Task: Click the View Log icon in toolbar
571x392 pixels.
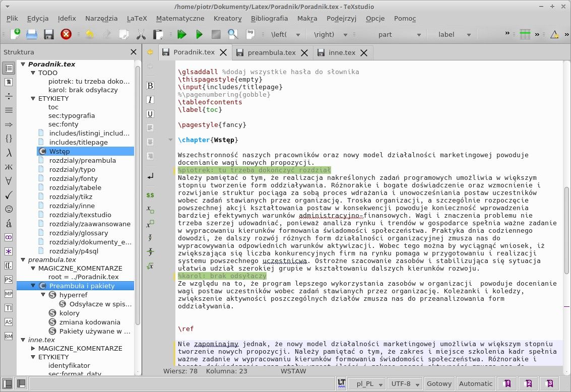Action: tap(250, 34)
